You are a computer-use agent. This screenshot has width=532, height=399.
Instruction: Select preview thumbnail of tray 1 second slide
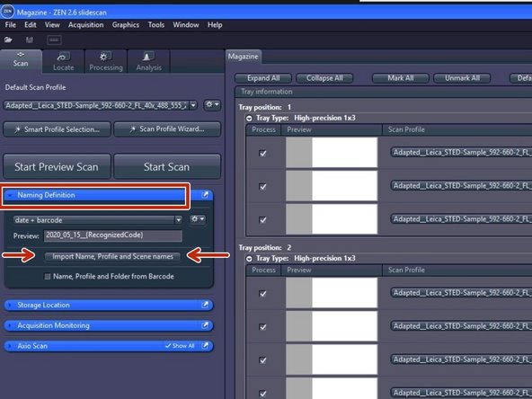click(332, 186)
